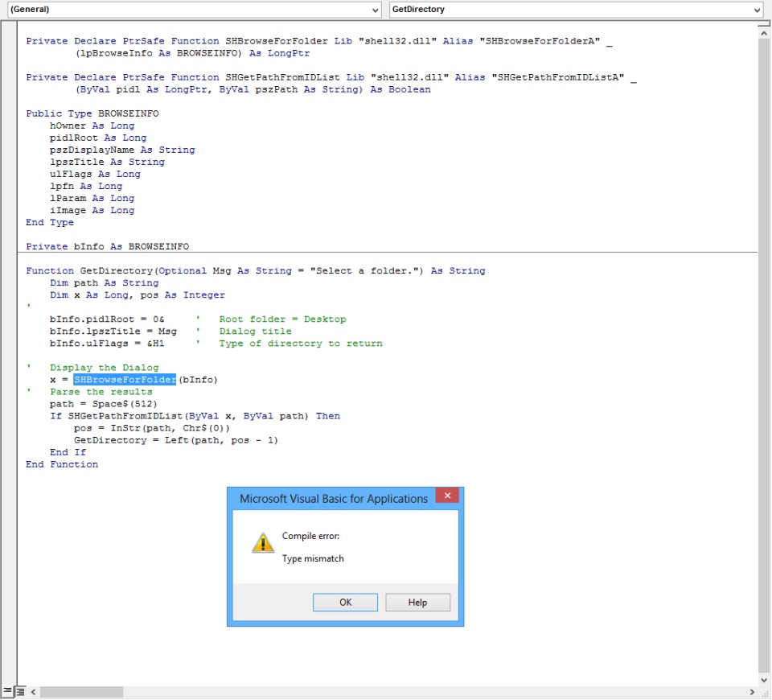Click the "Public Type BROWSEINFO" line
Screen dimensions: 772x700
92,113
